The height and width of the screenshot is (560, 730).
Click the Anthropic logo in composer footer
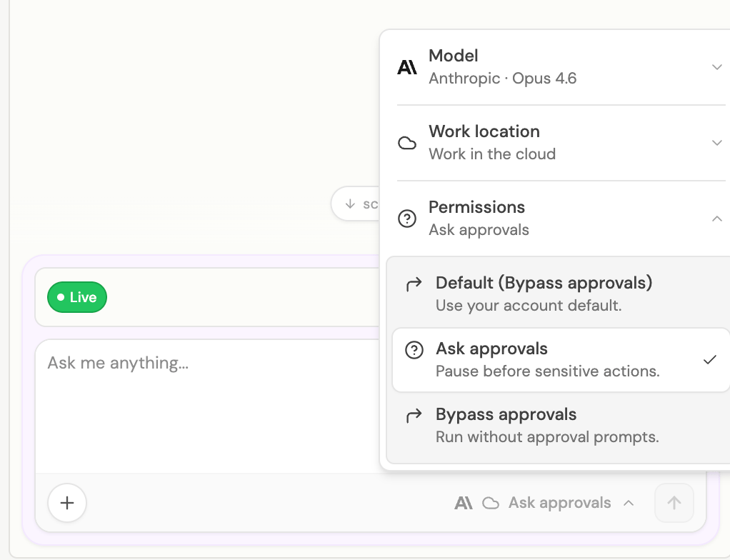click(x=464, y=503)
